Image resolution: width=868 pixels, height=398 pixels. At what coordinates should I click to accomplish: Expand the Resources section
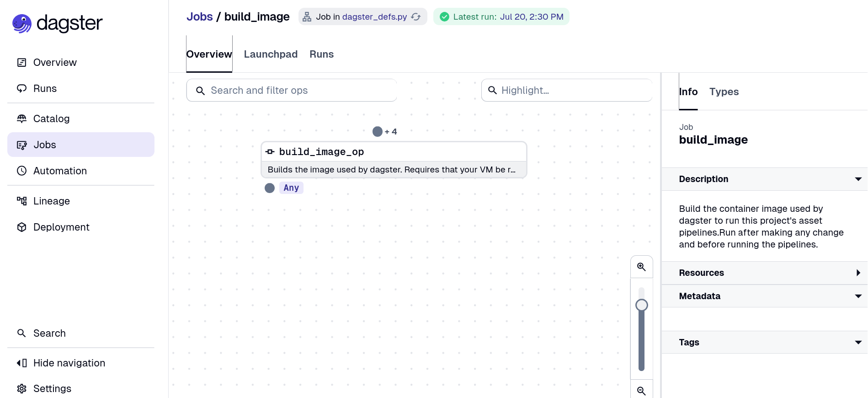tap(764, 273)
